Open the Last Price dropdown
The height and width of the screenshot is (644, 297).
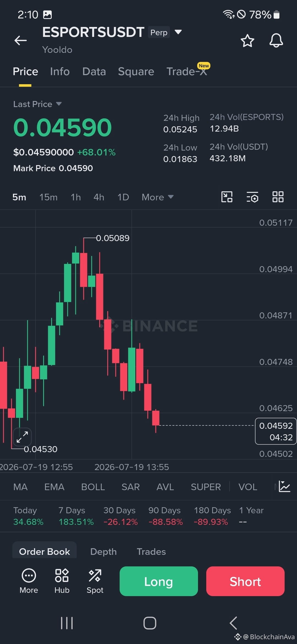pos(37,104)
